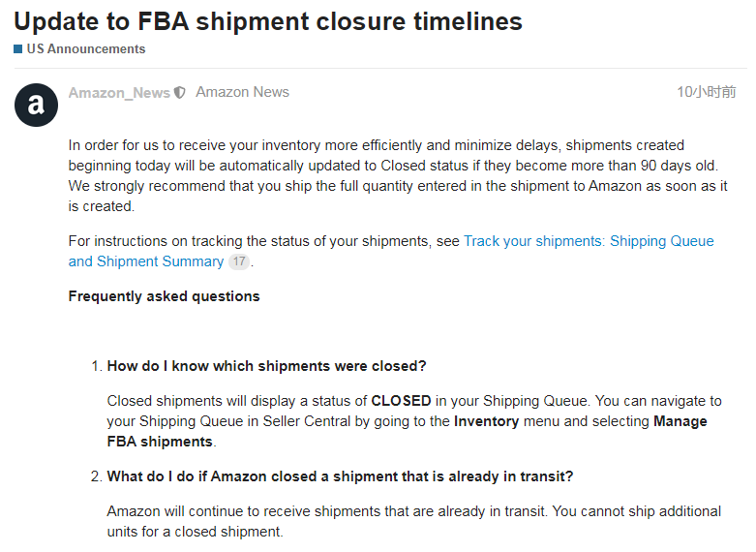This screenshot has width=756, height=552.
Task: Click the paragraph starting 'In order for us'
Action: pyautogui.click(x=398, y=175)
